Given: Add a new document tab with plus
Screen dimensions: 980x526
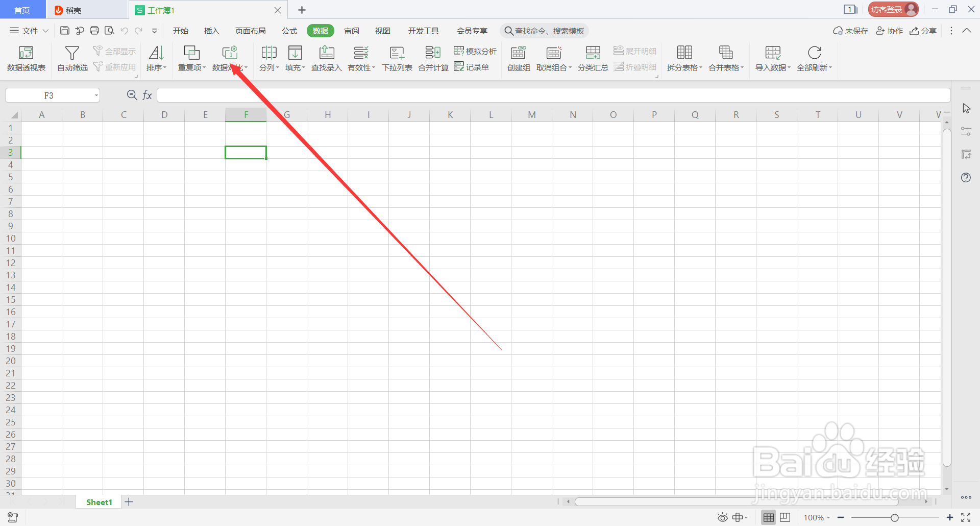Looking at the screenshot, I should (302, 10).
